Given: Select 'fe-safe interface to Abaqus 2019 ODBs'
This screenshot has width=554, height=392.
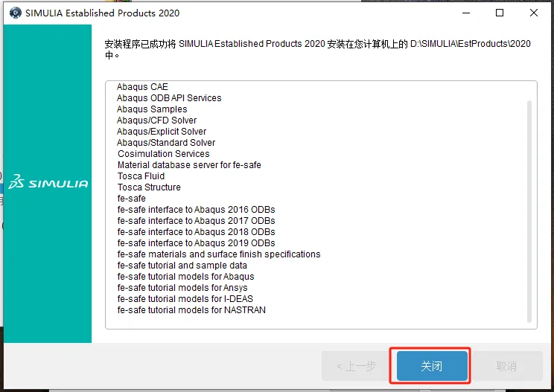Looking at the screenshot, I should pyautogui.click(x=196, y=243).
